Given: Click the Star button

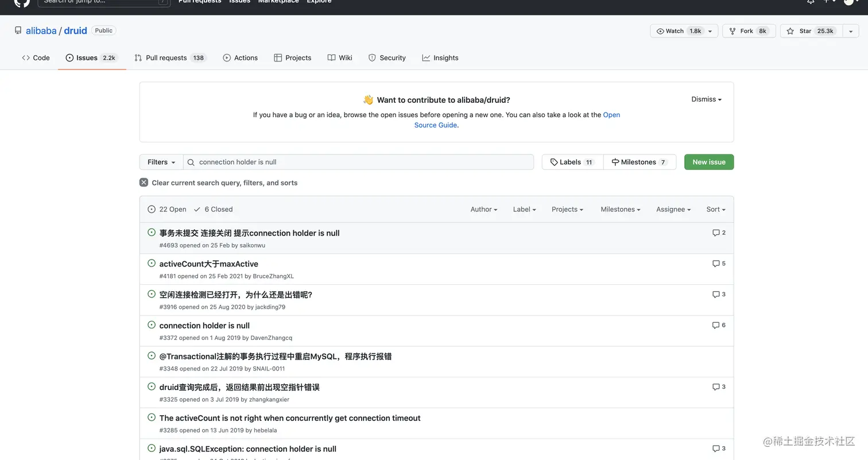Looking at the screenshot, I should click(811, 31).
